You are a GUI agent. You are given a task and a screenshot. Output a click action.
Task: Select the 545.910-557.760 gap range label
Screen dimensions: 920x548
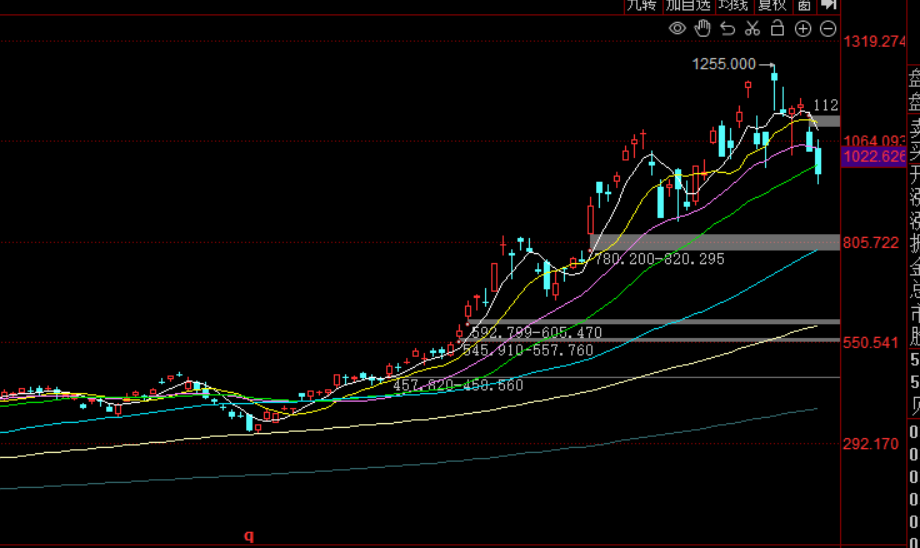click(x=528, y=351)
